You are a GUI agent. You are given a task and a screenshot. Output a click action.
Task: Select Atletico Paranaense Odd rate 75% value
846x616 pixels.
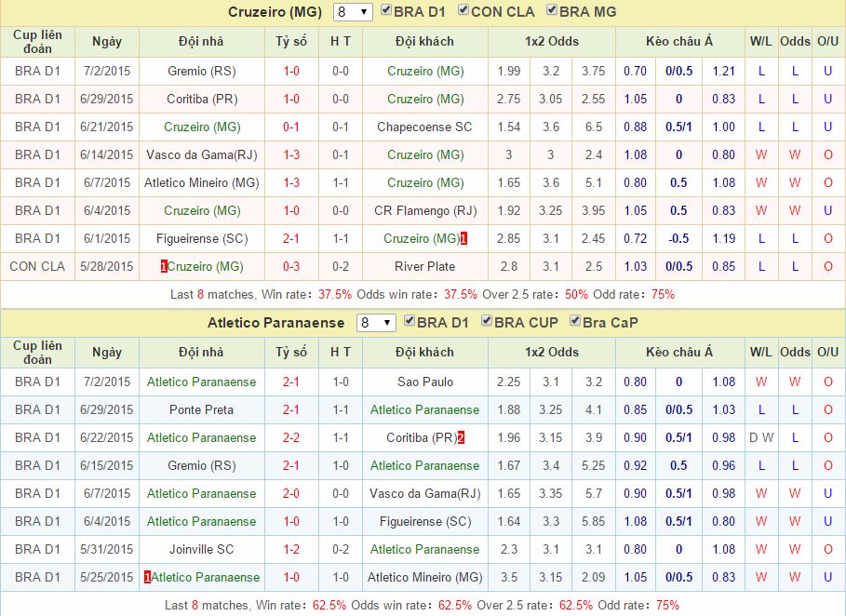click(x=667, y=605)
